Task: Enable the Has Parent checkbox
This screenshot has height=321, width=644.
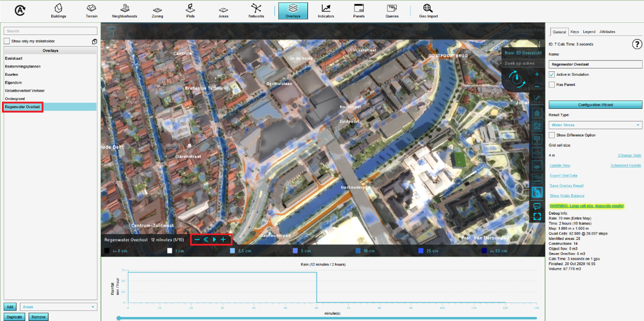Action: point(552,84)
